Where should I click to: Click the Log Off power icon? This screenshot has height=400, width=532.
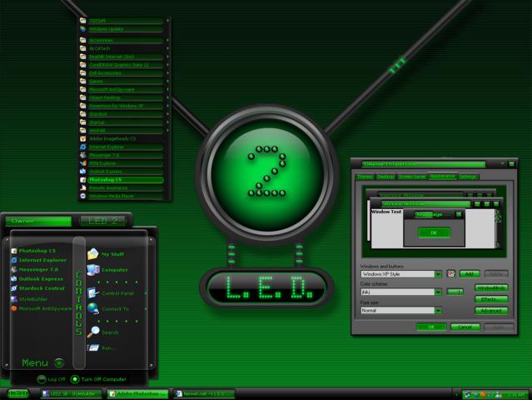tap(42, 379)
